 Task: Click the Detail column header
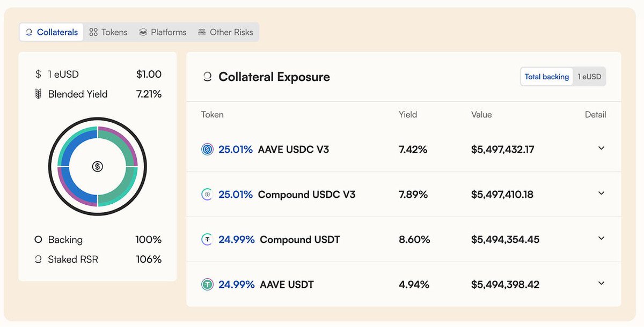(596, 115)
